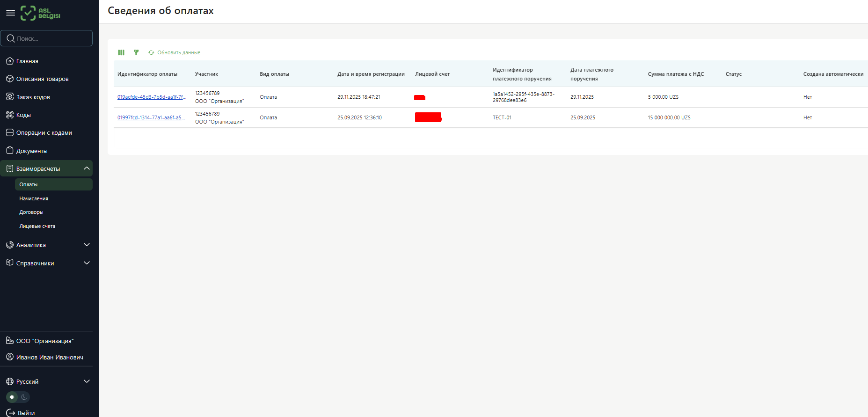
Task: Click the Участник column header
Action: tap(206, 74)
